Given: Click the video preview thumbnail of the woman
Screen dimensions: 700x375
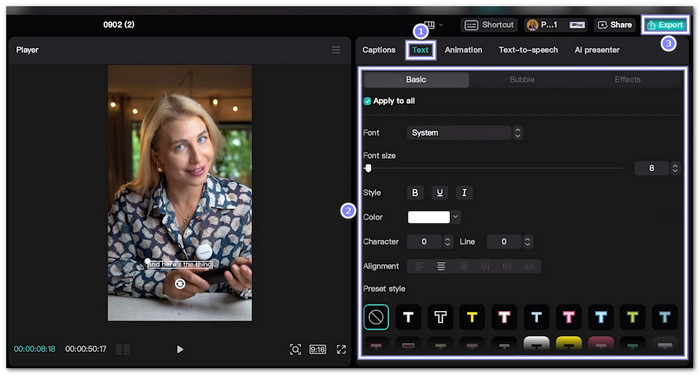Looking at the screenshot, I should tap(180, 193).
